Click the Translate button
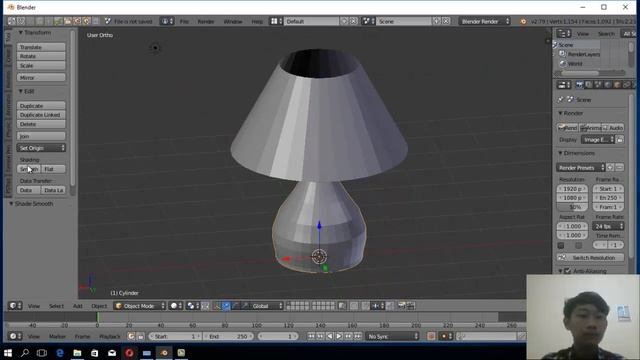 41,47
